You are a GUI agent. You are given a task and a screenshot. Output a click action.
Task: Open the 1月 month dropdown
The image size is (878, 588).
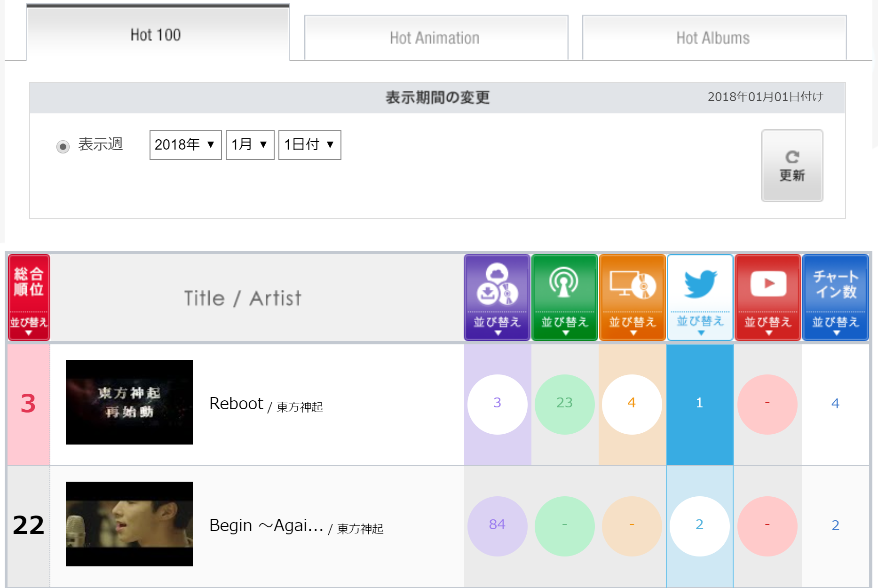[x=250, y=145]
